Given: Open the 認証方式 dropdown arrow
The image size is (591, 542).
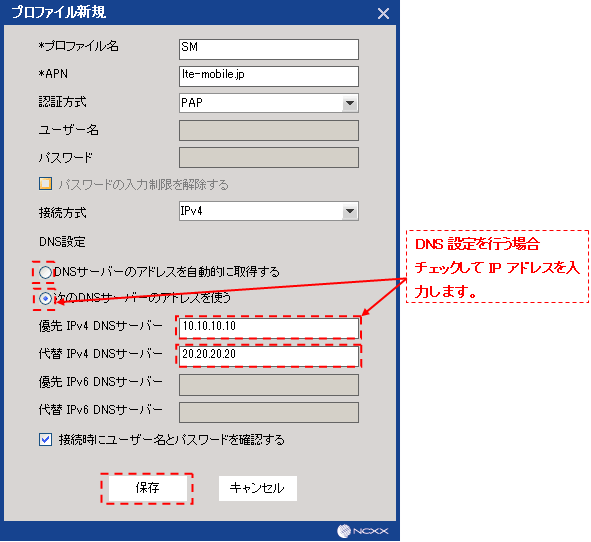Looking at the screenshot, I should (350, 103).
